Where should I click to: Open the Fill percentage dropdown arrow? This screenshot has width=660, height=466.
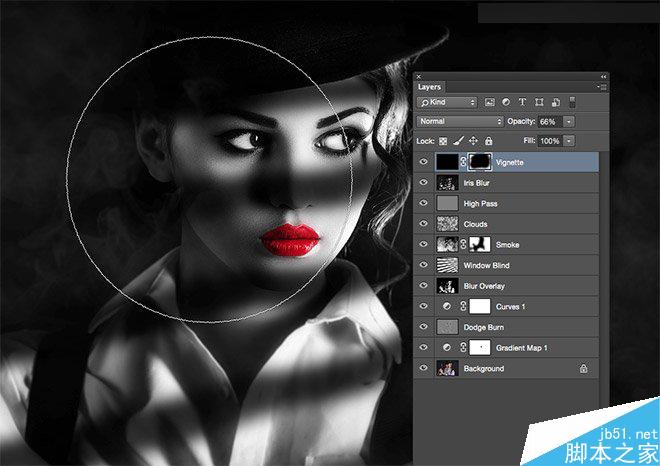pos(569,141)
